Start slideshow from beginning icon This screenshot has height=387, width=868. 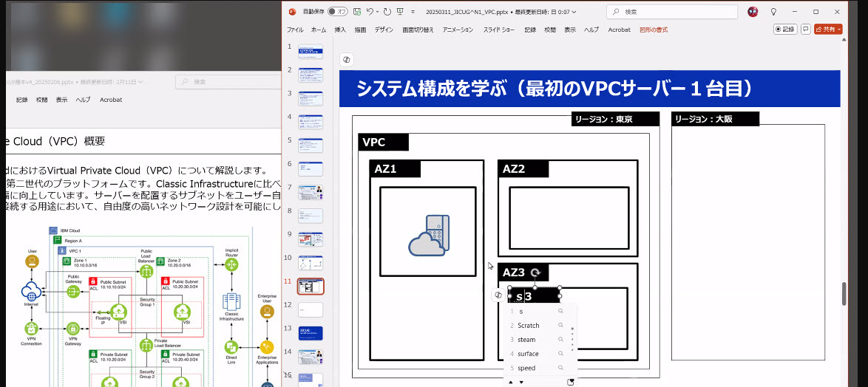(400, 12)
